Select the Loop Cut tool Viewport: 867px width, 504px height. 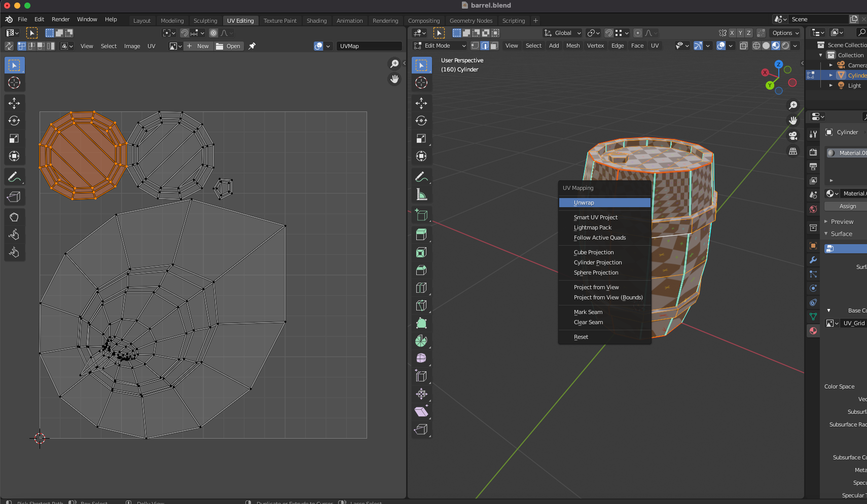(421, 288)
